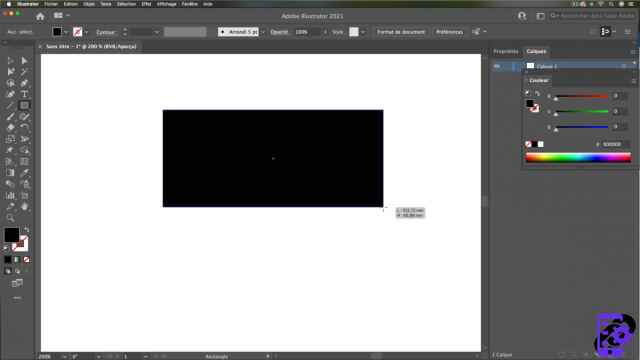Viewport: 640px width, 360px height.
Task: Select the Column Graph tool
Action: coord(10,196)
